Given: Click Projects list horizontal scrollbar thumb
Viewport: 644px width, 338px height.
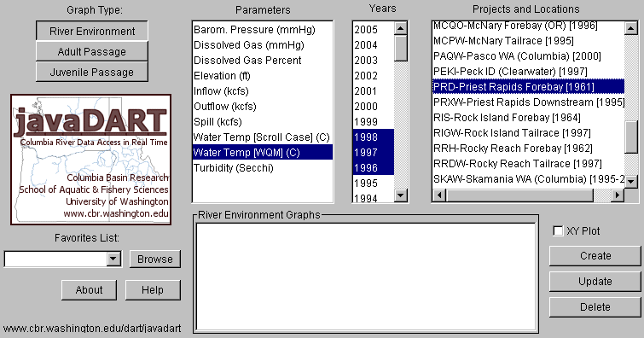Looking at the screenshot, I should coord(519,195).
